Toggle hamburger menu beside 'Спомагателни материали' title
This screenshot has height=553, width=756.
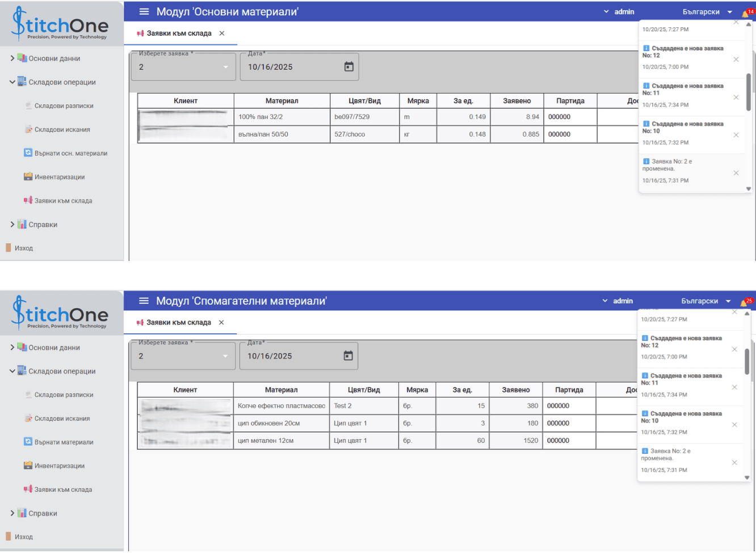[x=144, y=301]
